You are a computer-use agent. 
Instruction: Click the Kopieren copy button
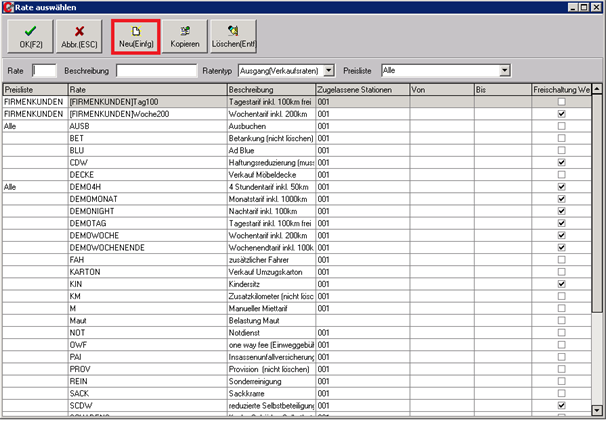(x=184, y=36)
